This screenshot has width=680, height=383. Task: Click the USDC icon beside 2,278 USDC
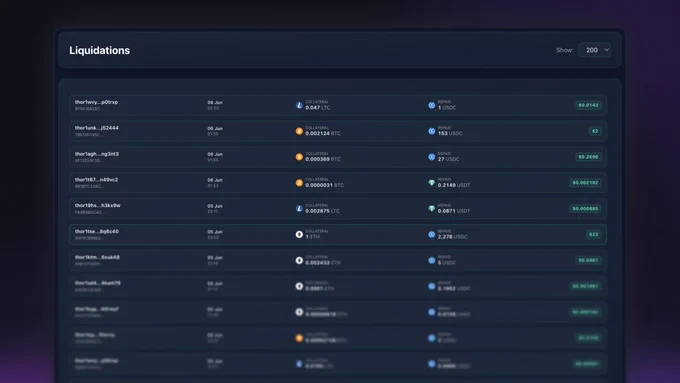tap(432, 235)
